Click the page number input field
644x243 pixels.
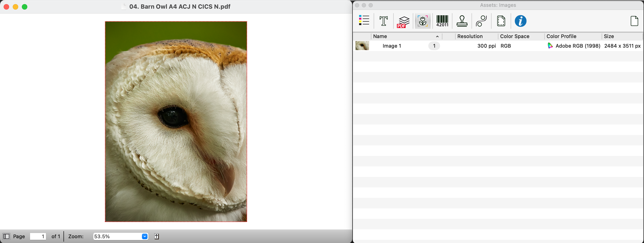(38, 236)
